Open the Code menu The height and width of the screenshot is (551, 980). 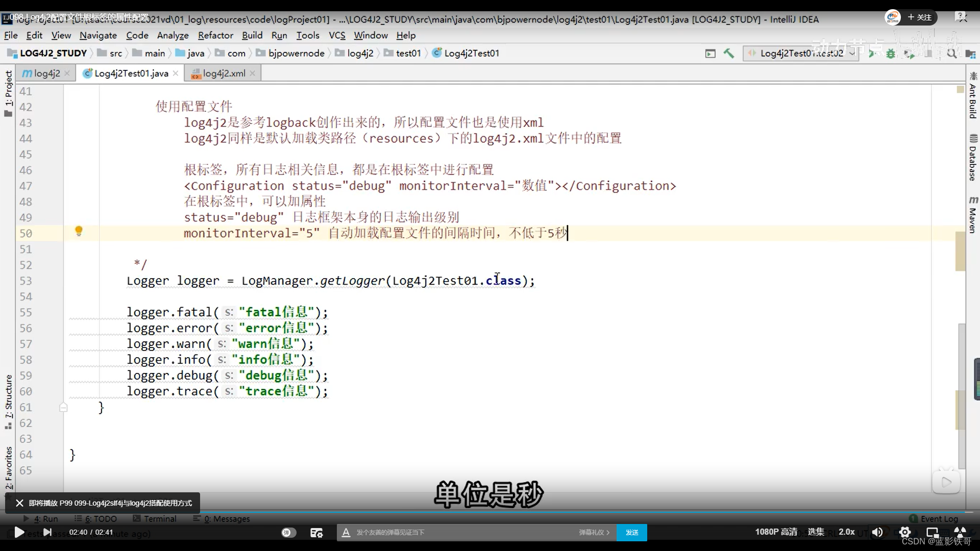pos(137,35)
